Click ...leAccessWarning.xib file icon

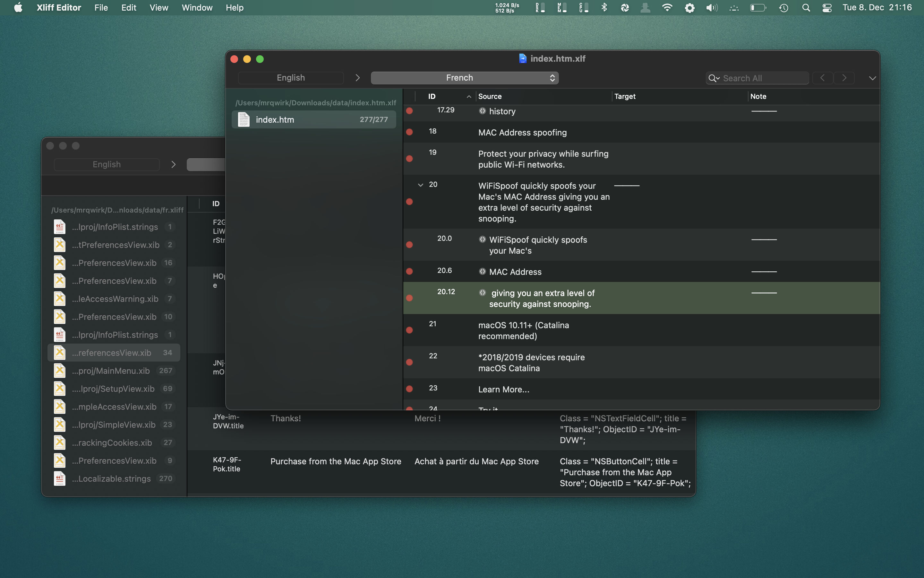point(60,299)
